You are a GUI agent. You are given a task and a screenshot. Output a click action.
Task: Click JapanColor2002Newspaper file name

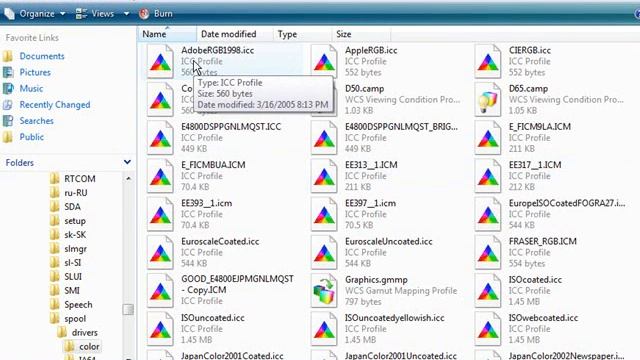[x=567, y=356]
